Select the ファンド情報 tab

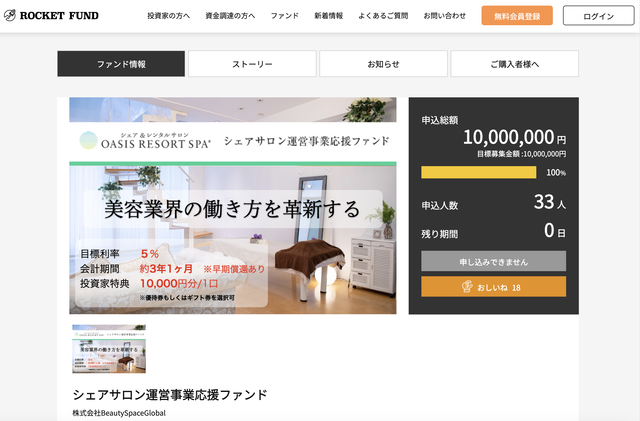coord(121,64)
